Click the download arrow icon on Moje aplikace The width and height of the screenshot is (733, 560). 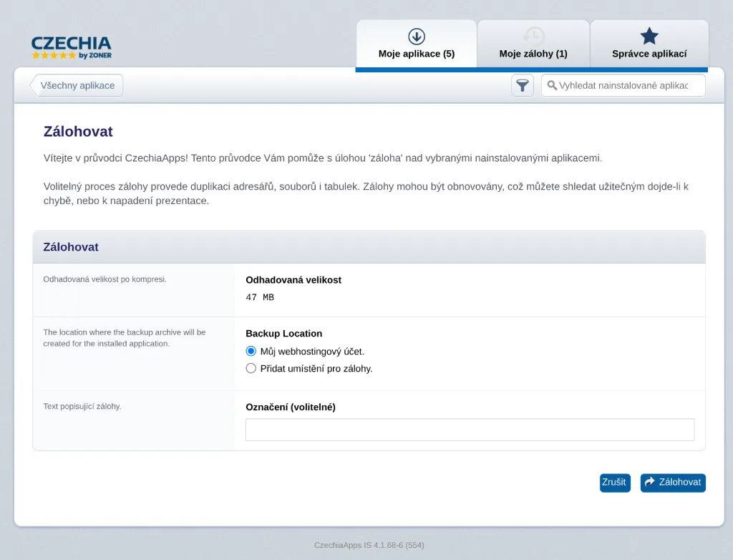[x=416, y=37]
